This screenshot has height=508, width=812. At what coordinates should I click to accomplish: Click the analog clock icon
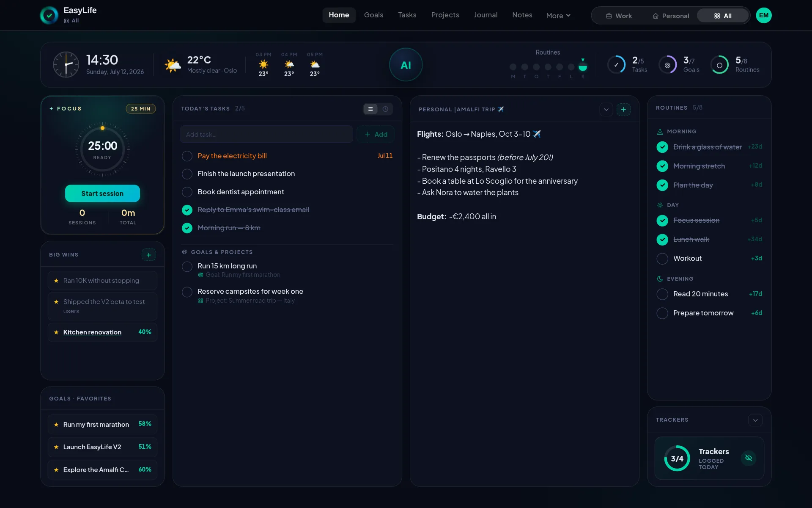tap(66, 65)
